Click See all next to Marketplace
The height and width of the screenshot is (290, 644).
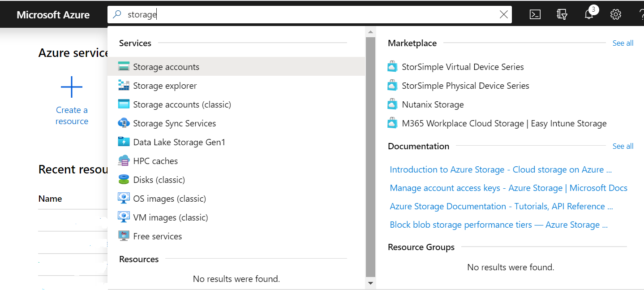point(623,43)
